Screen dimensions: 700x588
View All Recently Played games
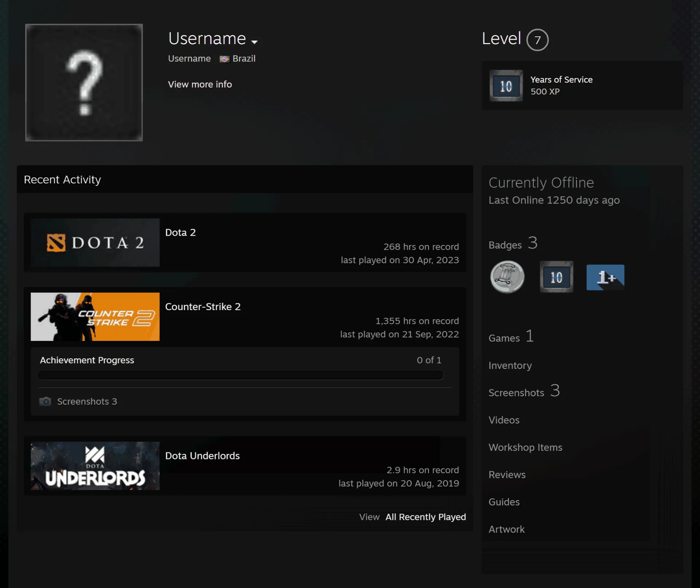point(426,517)
